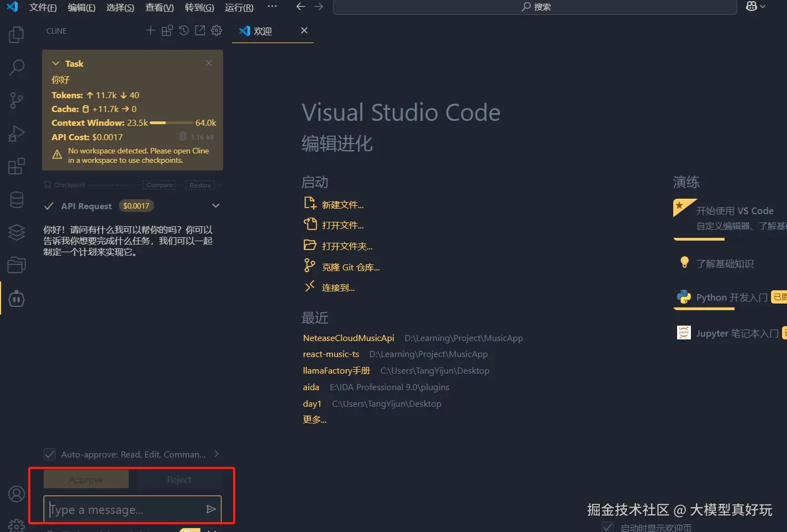The image size is (787, 532).
Task: Select the Cline robot icon in activity bar
Action: [x=17, y=299]
